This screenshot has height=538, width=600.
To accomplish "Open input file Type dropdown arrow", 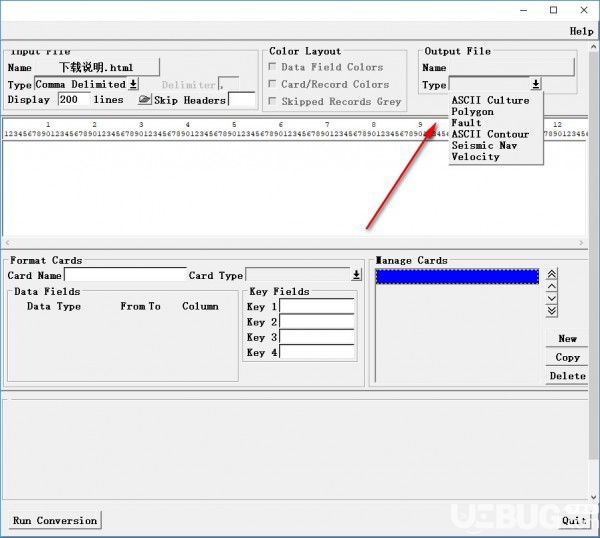I will point(133,84).
